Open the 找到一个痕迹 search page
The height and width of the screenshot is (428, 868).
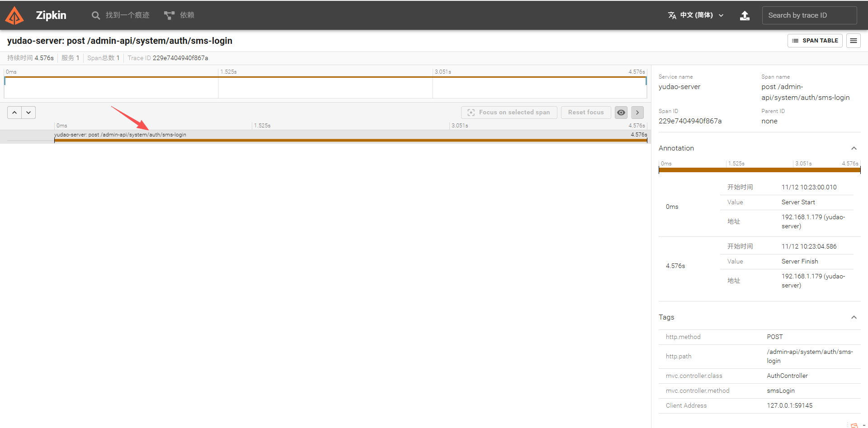coord(120,15)
